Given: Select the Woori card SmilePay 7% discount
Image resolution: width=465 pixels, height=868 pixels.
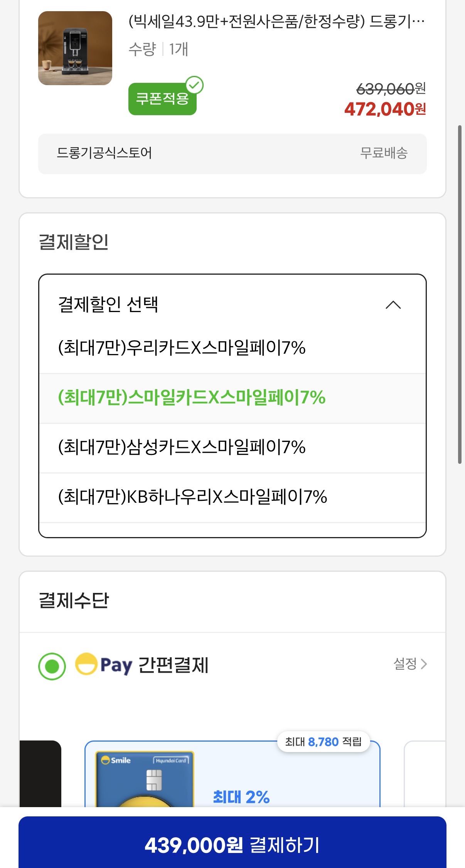Looking at the screenshot, I should coord(182,348).
